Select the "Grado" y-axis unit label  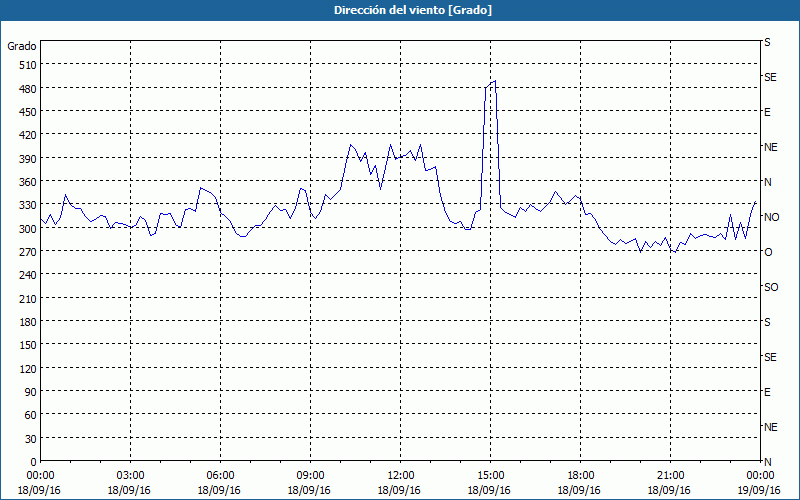tap(22, 46)
